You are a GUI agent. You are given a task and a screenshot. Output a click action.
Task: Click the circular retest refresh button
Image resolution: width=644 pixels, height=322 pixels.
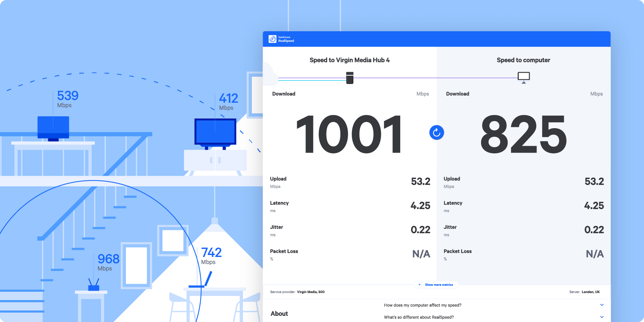coord(437,132)
